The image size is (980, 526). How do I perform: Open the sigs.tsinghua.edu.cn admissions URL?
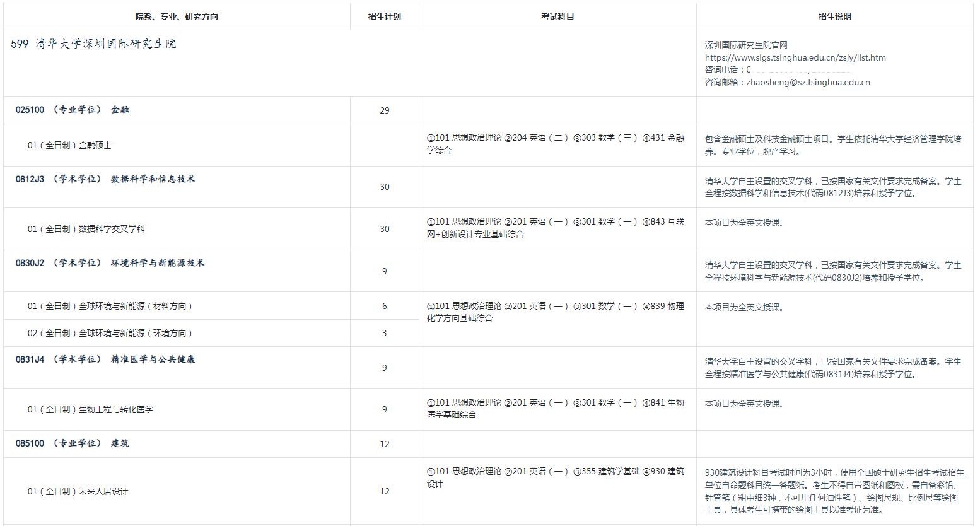point(795,57)
